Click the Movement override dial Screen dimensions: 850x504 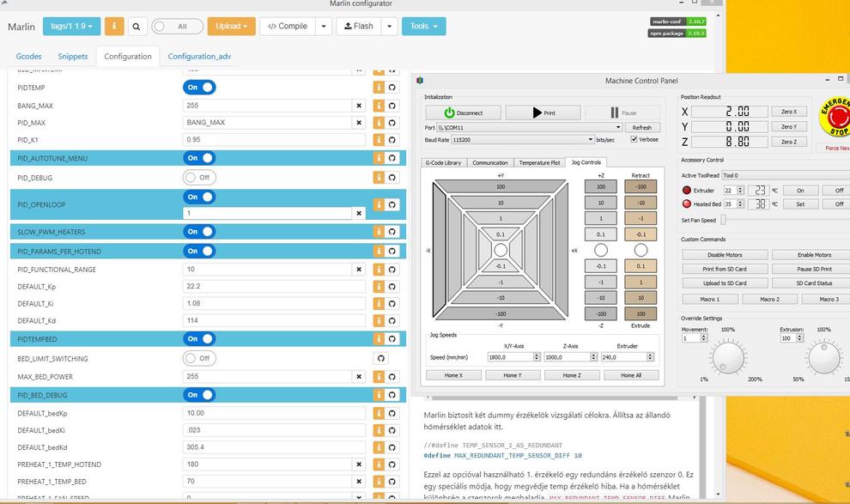point(728,358)
